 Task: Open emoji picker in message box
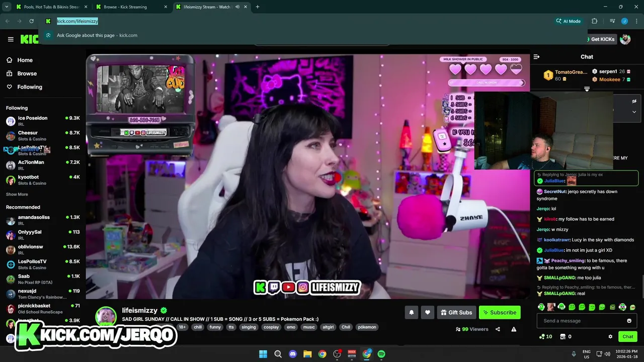tap(629, 321)
